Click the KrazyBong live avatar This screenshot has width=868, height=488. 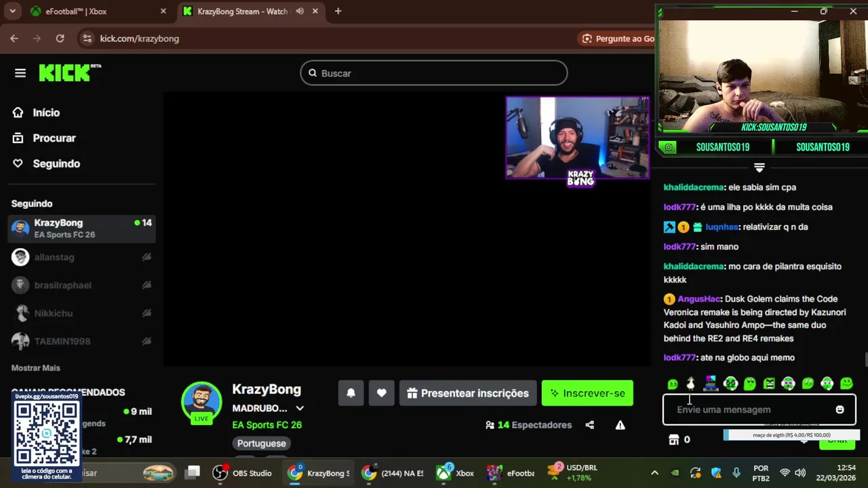(201, 402)
